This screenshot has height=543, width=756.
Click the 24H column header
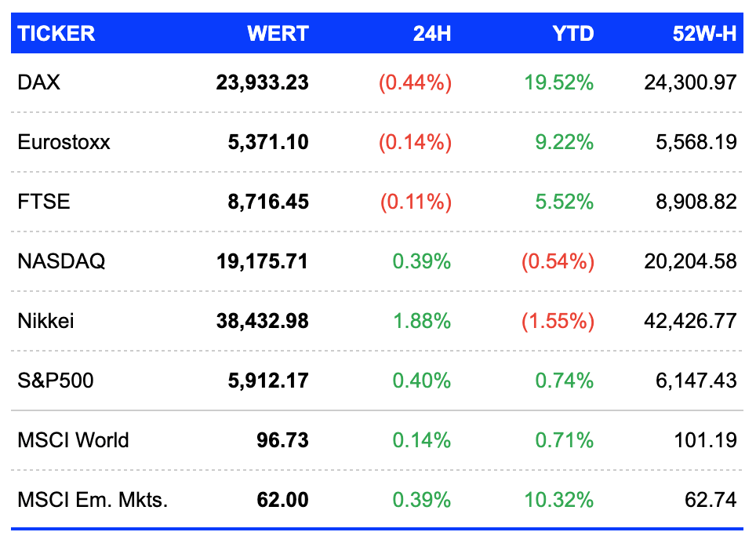click(432, 34)
